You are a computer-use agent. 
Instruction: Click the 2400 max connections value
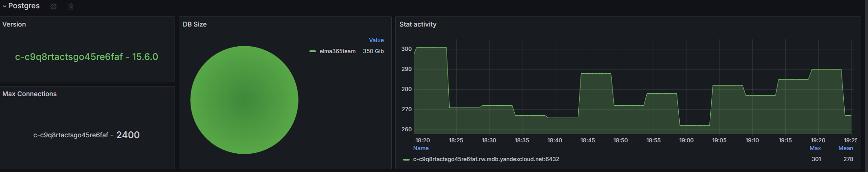tap(128, 135)
